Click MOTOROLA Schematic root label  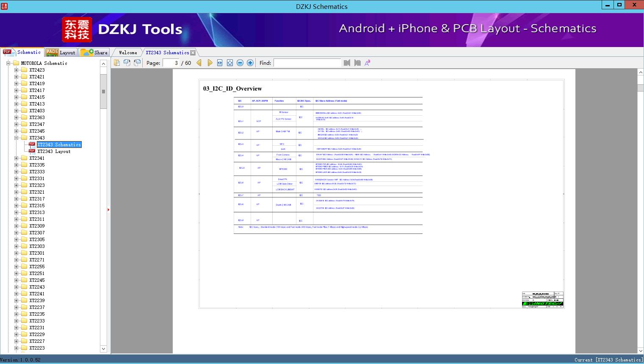click(44, 63)
